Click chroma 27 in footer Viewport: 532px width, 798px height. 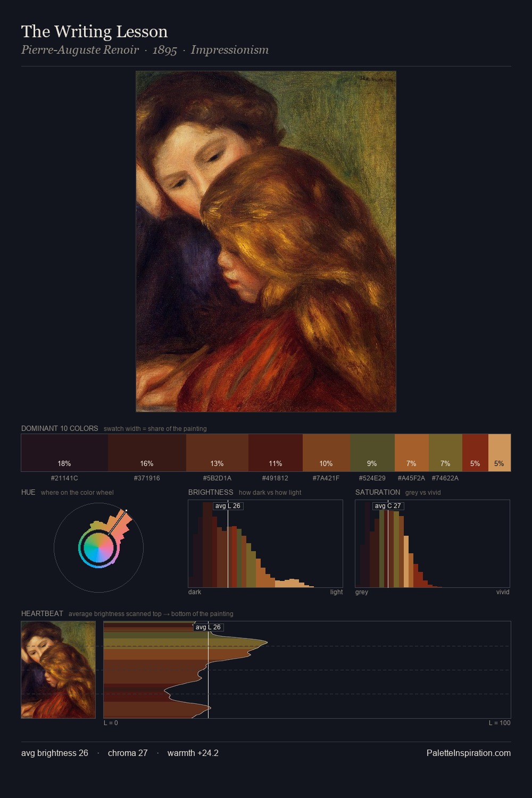128,753
